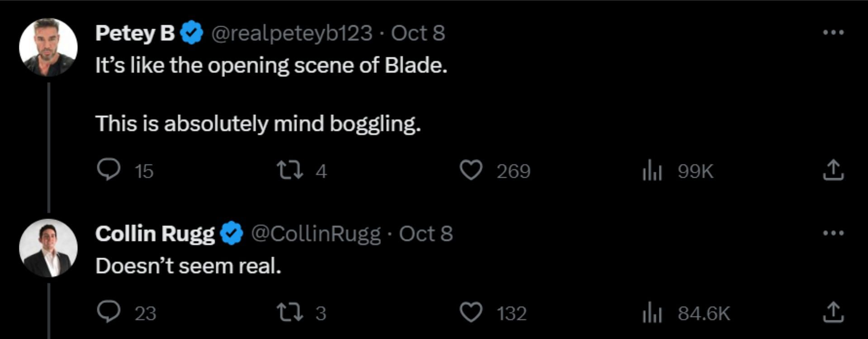Reply to Petey B's tweet

pos(109,170)
